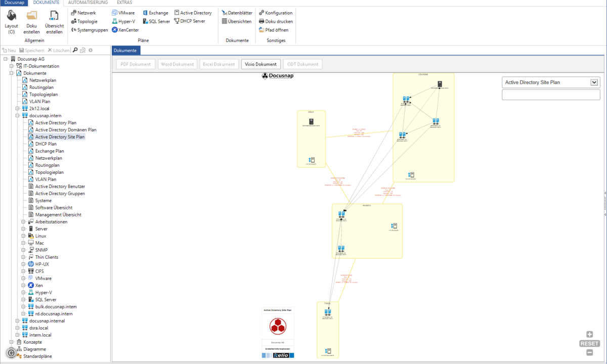Zoom in with the plus button
Viewport: 607px width, 364px height.
click(x=589, y=334)
